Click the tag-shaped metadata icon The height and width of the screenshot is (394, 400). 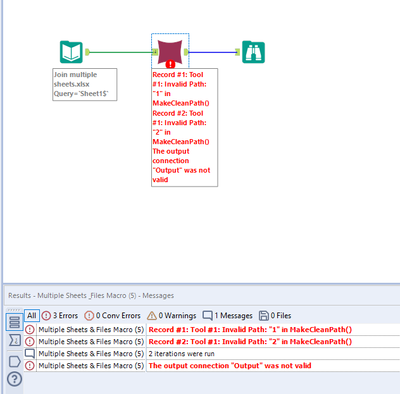[x=15, y=362]
